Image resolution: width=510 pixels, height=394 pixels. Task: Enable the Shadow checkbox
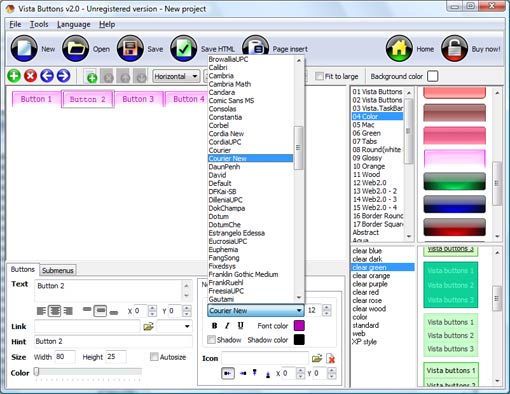pos(211,340)
